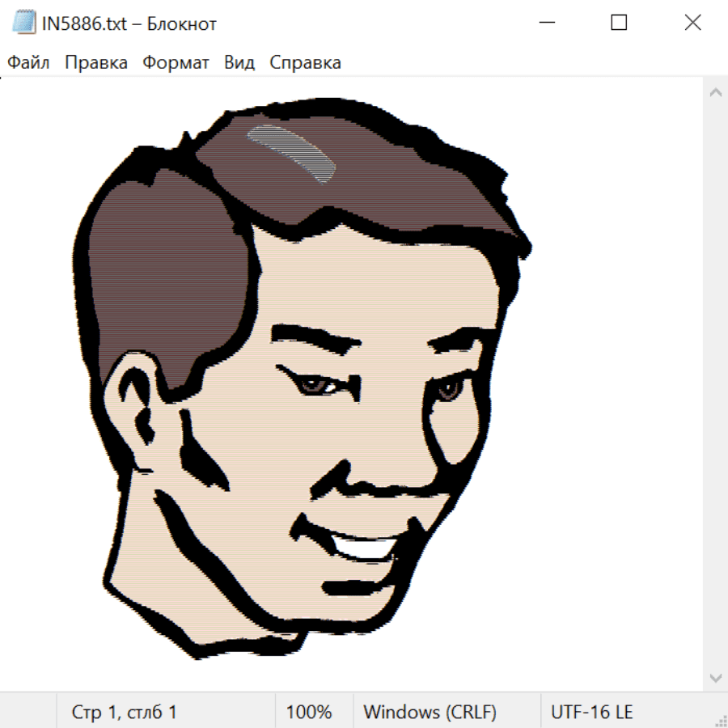The image size is (728, 728).
Task: Click the Windows (CRLF) line ending indicator
Action: pyautogui.click(x=430, y=713)
